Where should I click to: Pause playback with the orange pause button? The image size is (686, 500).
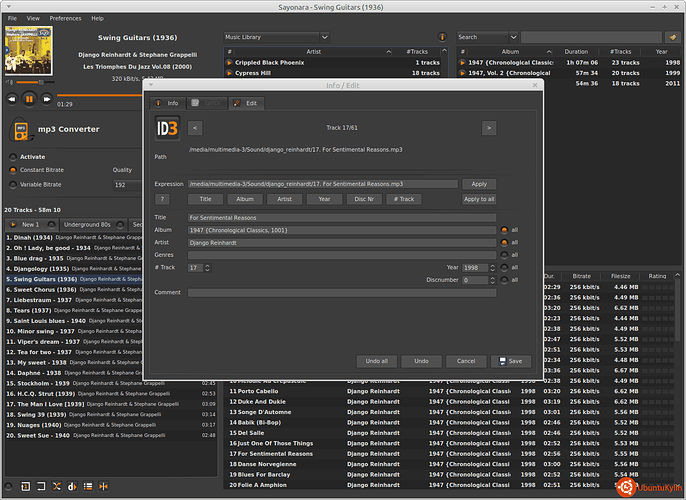pyautogui.click(x=29, y=99)
